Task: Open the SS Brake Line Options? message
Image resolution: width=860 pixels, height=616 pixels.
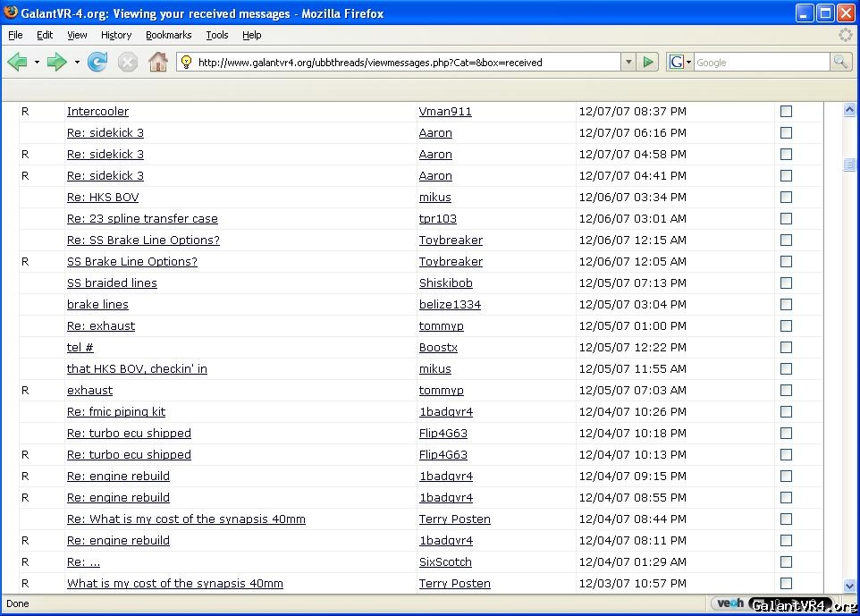Action: tap(132, 262)
